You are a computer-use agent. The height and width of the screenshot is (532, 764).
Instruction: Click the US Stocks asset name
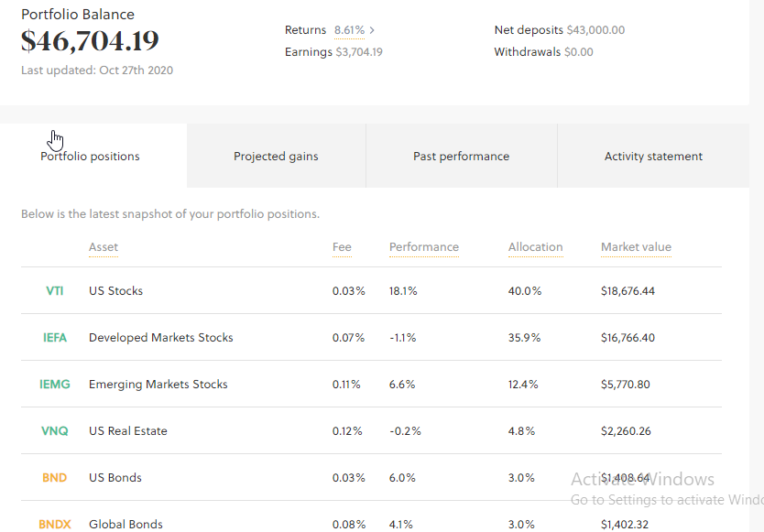click(116, 291)
